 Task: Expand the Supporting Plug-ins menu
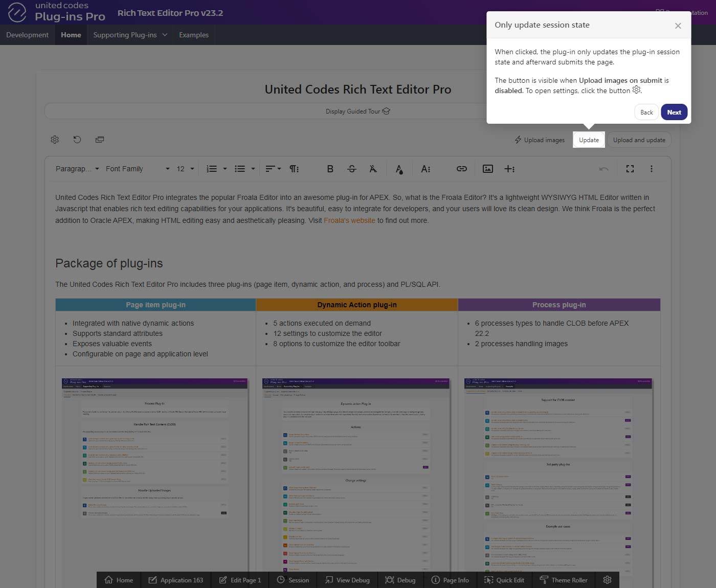[x=130, y=35]
